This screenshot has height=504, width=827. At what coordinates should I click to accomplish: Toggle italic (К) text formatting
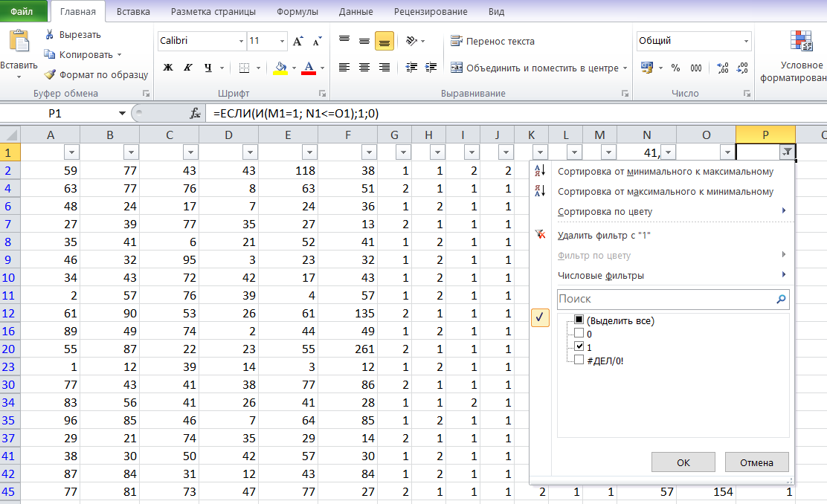187,68
